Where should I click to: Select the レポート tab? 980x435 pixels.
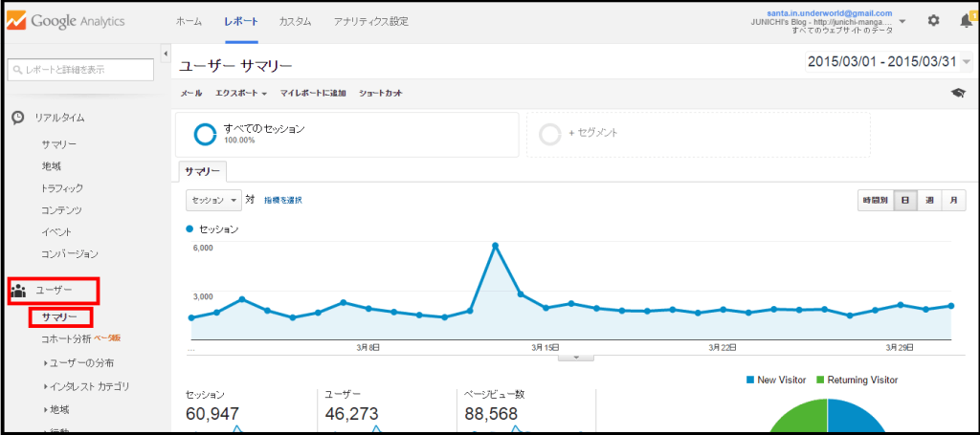[x=241, y=21]
